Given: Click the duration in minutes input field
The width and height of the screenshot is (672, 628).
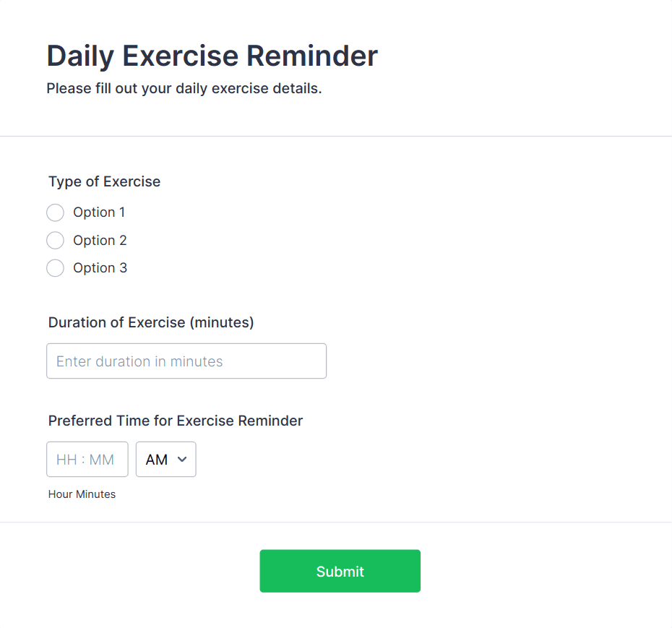Looking at the screenshot, I should pos(186,361).
